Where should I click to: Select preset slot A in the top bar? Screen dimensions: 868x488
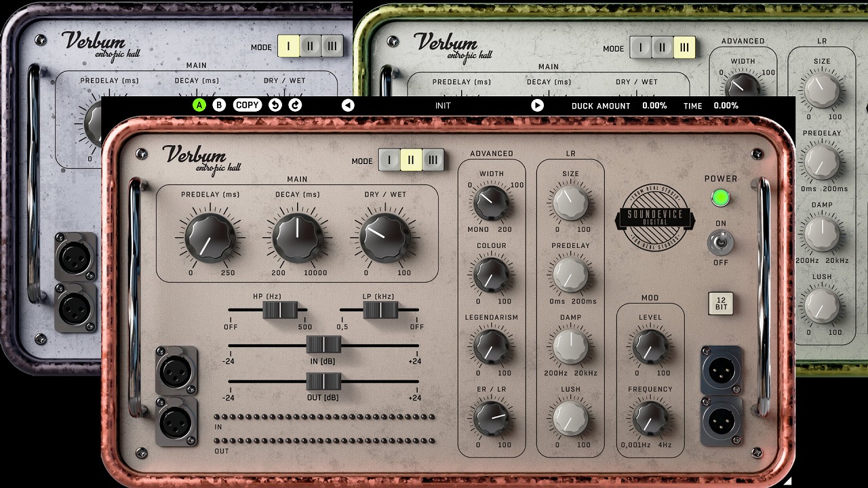pos(199,105)
